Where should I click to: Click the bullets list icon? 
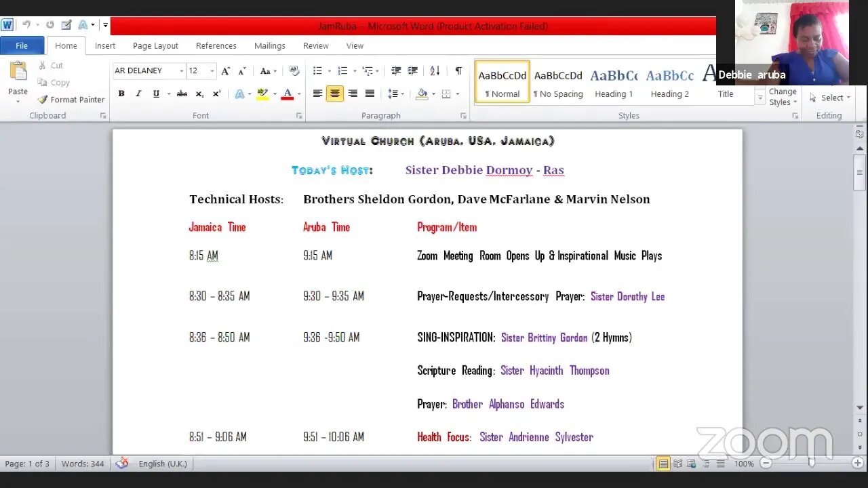click(x=317, y=70)
